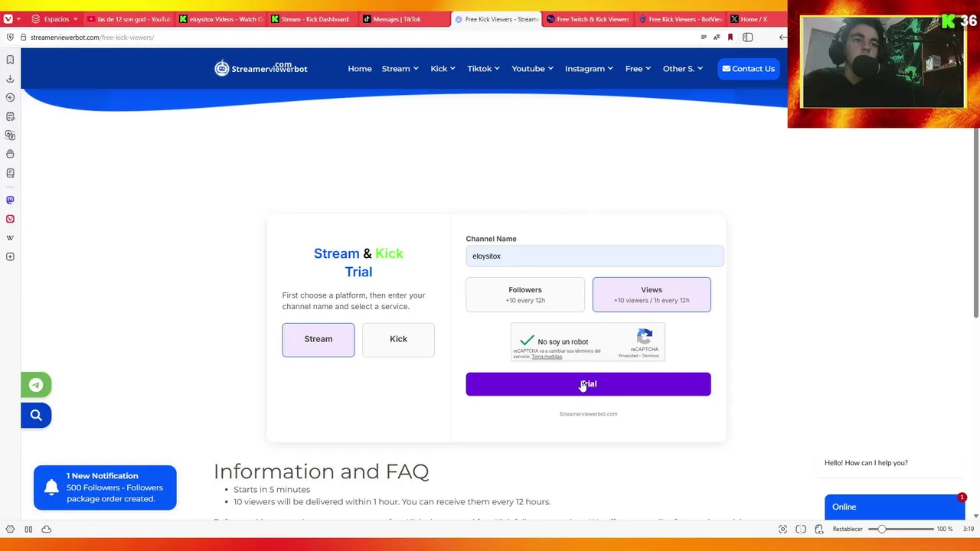Open the Translate panel icon in sidebar
This screenshot has width=980, height=551.
click(x=10, y=135)
